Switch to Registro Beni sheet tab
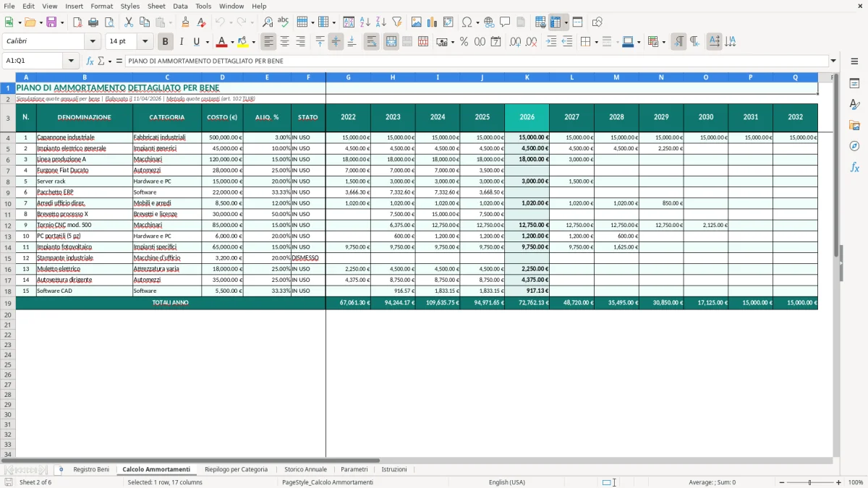Viewport: 868px width, 488px height. point(91,469)
